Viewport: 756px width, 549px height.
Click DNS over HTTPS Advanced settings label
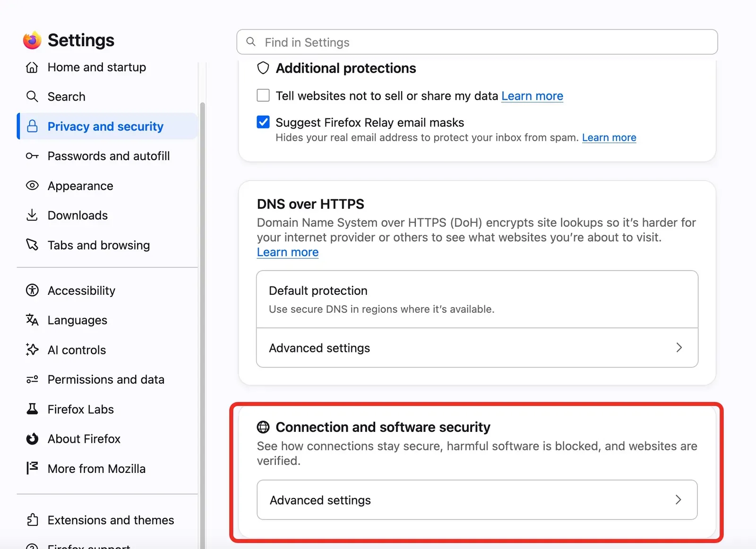(x=319, y=348)
